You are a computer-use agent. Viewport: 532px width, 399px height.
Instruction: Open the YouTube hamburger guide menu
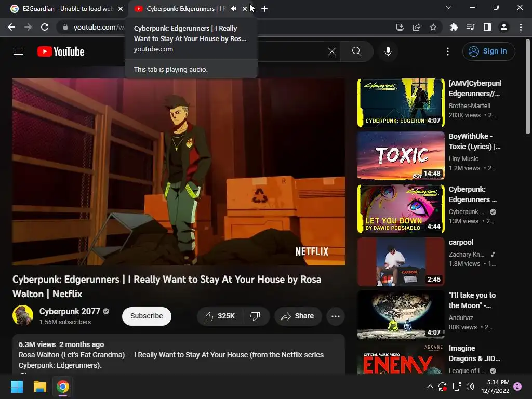[x=19, y=51]
